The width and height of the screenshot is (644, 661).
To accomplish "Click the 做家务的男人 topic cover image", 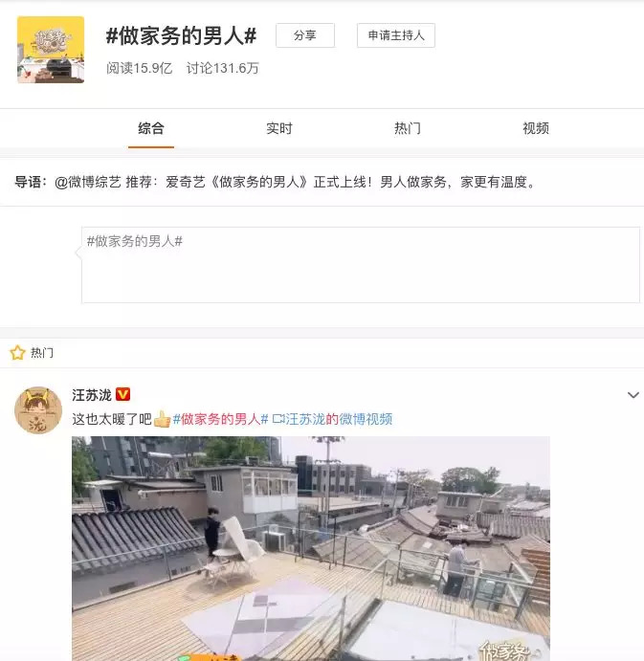I will (51, 50).
